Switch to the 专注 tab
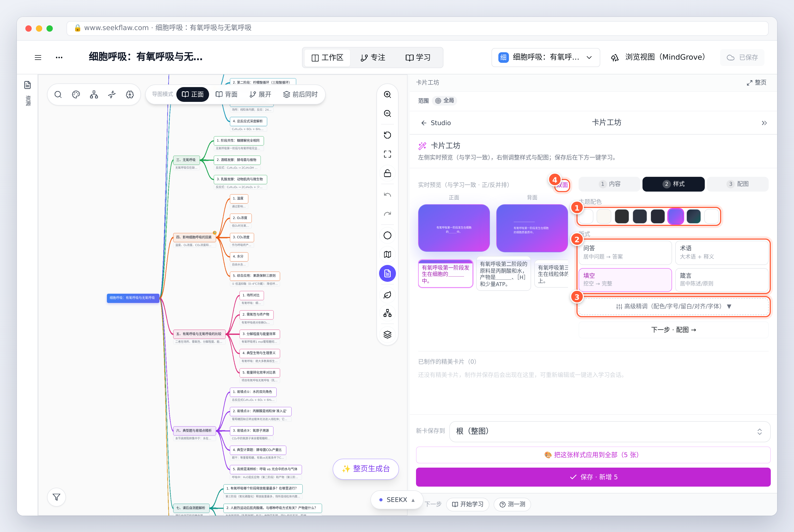The width and height of the screenshot is (794, 532). [x=372, y=57]
